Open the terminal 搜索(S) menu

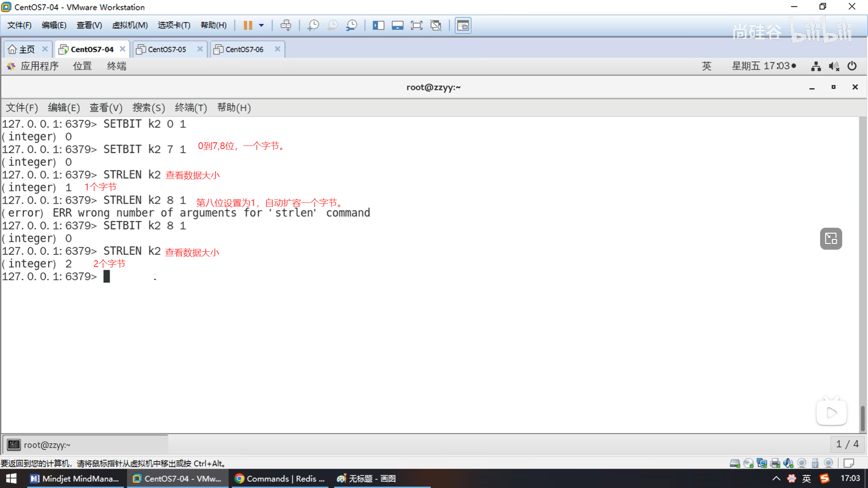148,108
